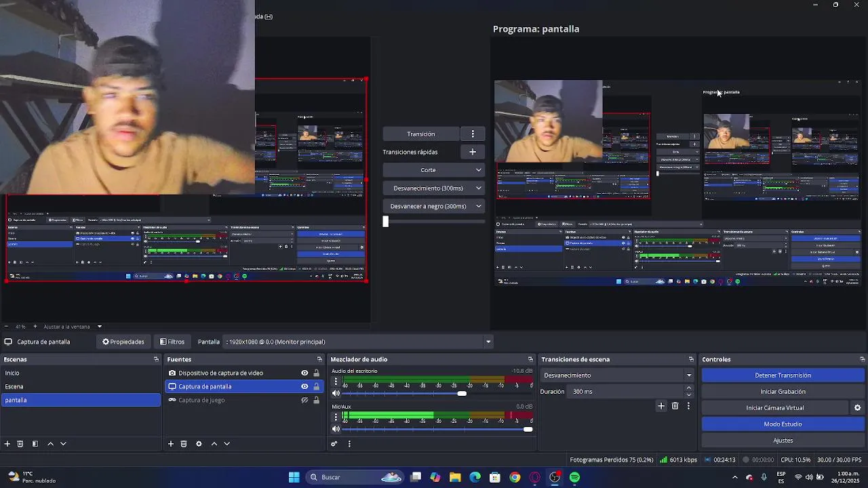Open Desvanecimiento scene transition dropdown
The width and height of the screenshot is (868, 488).
pyautogui.click(x=617, y=375)
